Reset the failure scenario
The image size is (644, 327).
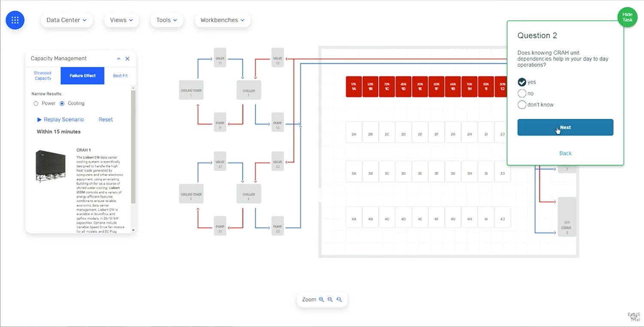[106, 120]
